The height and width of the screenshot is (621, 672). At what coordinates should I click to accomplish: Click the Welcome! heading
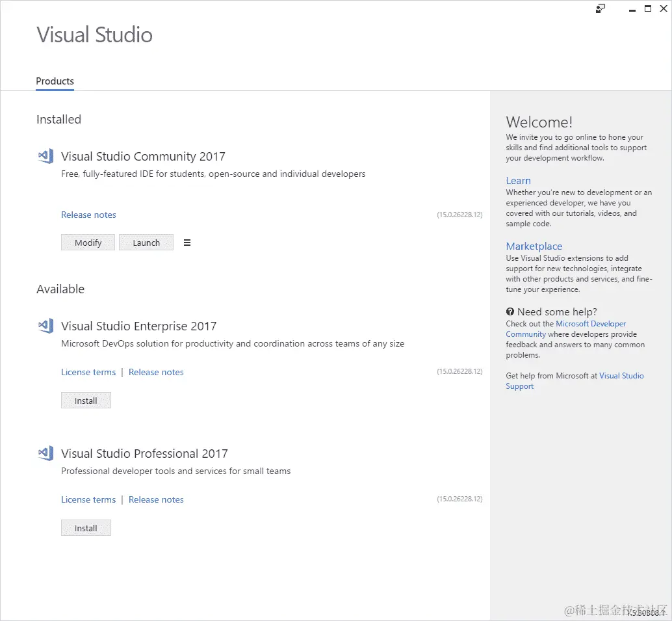(x=539, y=122)
